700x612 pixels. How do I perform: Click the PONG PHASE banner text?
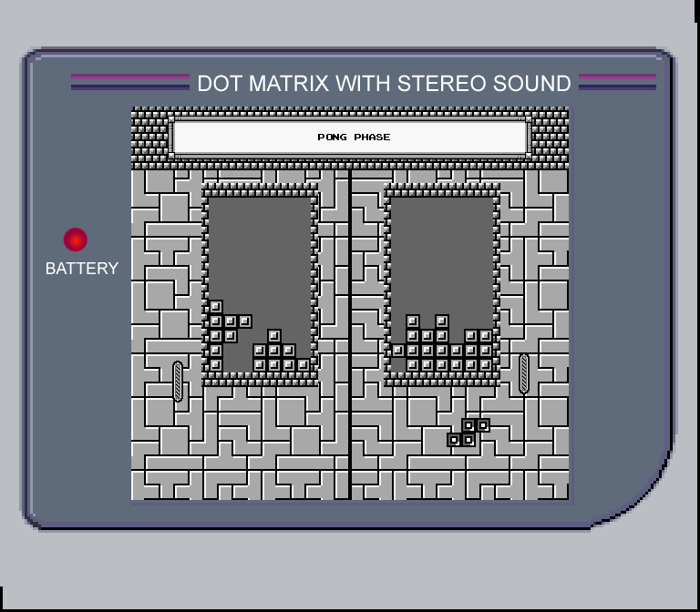pos(354,137)
